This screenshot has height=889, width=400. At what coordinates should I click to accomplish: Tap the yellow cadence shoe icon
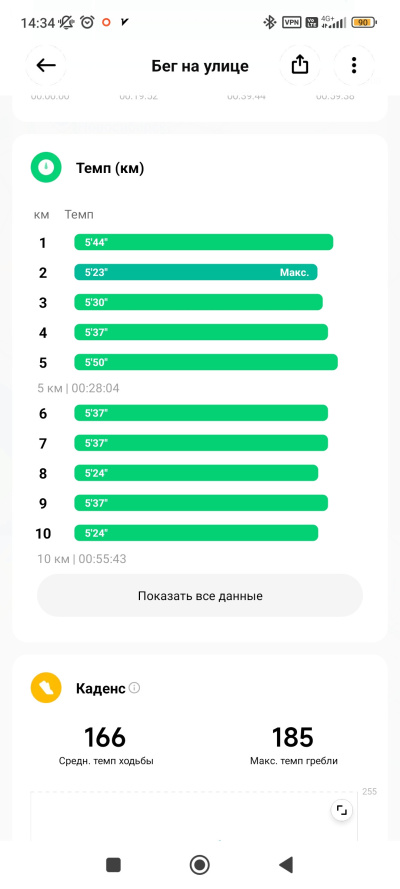tap(46, 688)
